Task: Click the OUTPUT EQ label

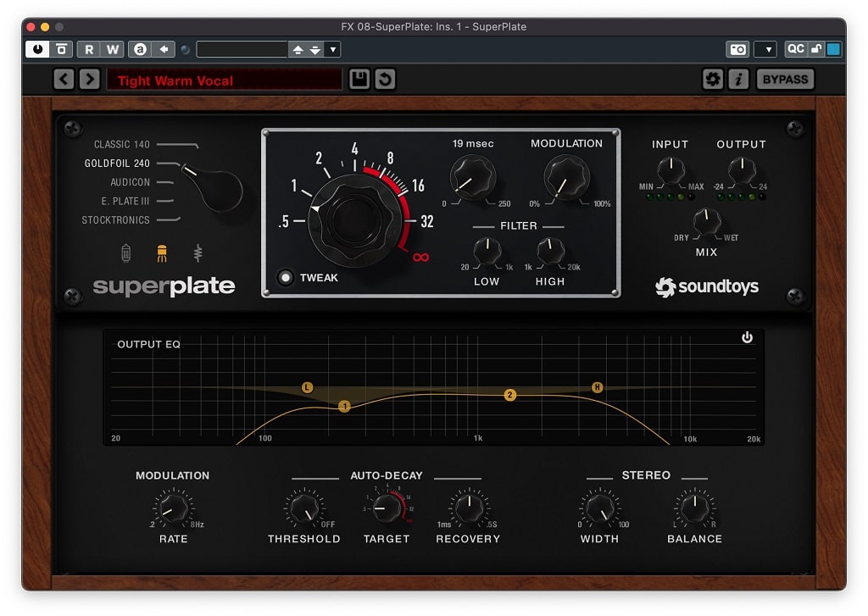Action: 149,344
